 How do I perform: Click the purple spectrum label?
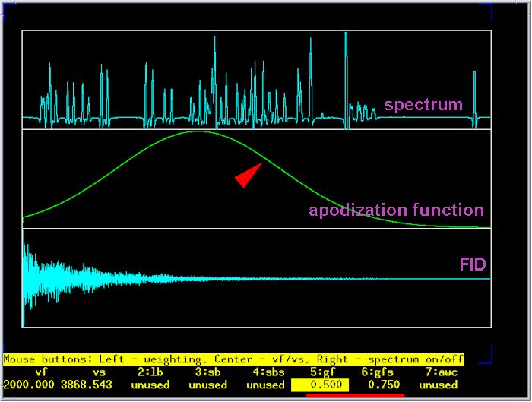tap(423, 105)
